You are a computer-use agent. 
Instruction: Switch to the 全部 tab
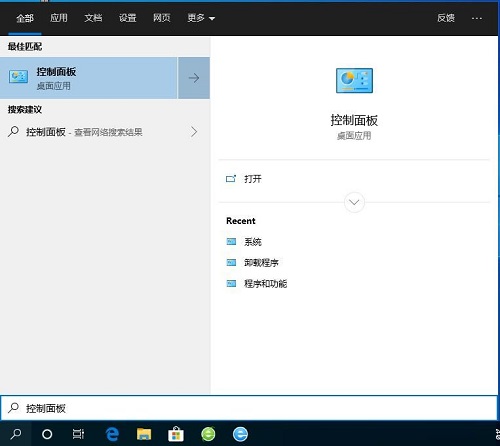25,18
